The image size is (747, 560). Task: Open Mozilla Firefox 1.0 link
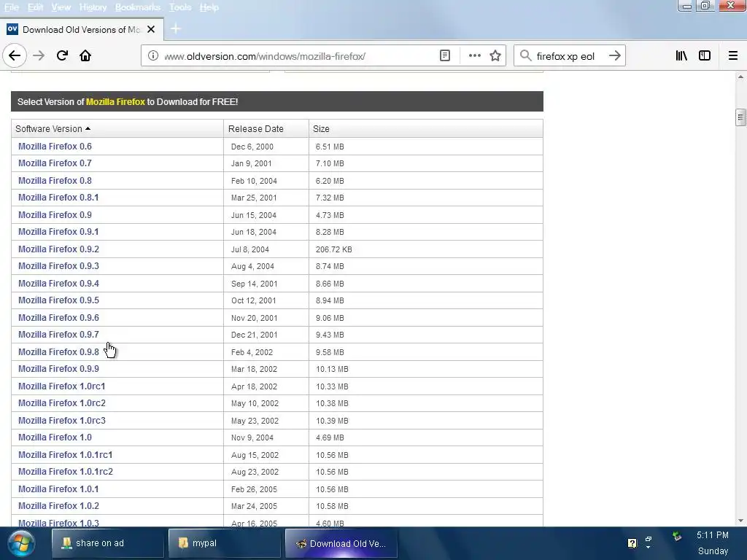55,437
